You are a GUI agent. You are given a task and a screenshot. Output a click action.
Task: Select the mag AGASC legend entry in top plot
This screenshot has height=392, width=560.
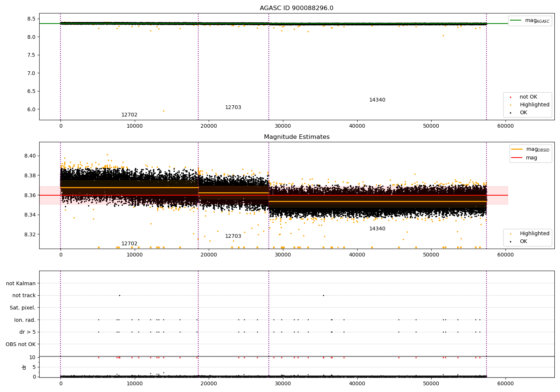pos(530,21)
